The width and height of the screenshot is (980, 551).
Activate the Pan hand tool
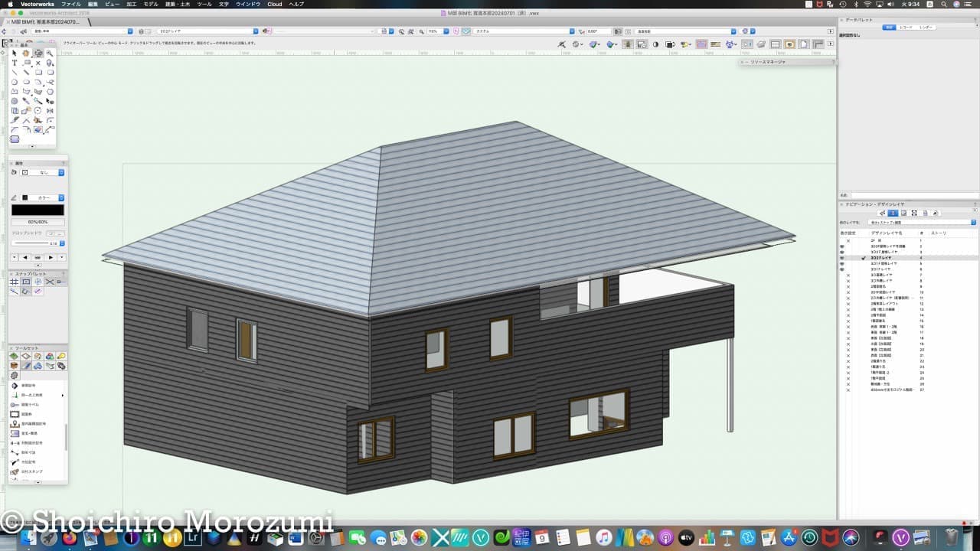pos(26,54)
